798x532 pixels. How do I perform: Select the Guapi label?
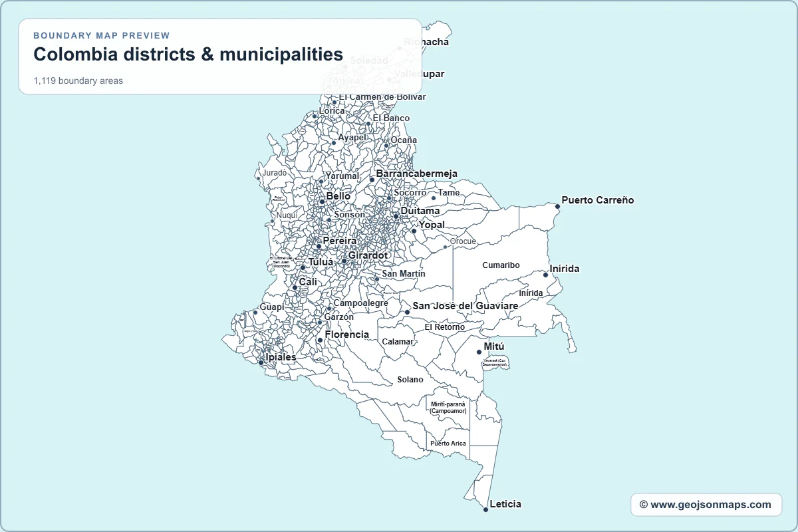[271, 307]
